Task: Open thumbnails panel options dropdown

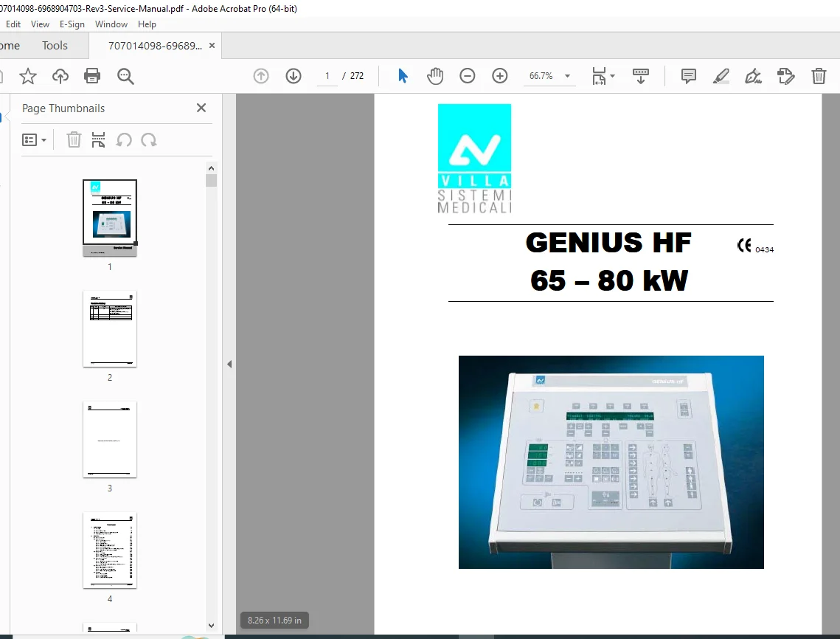Action: (x=34, y=140)
